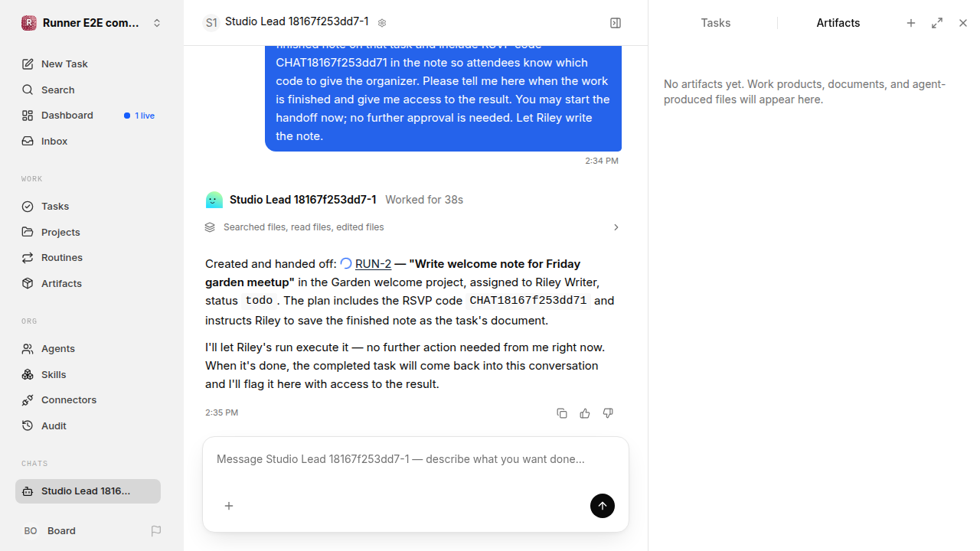This screenshot has height=551, width=980.
Task: Click the Connectors plug icon
Action: tap(28, 399)
